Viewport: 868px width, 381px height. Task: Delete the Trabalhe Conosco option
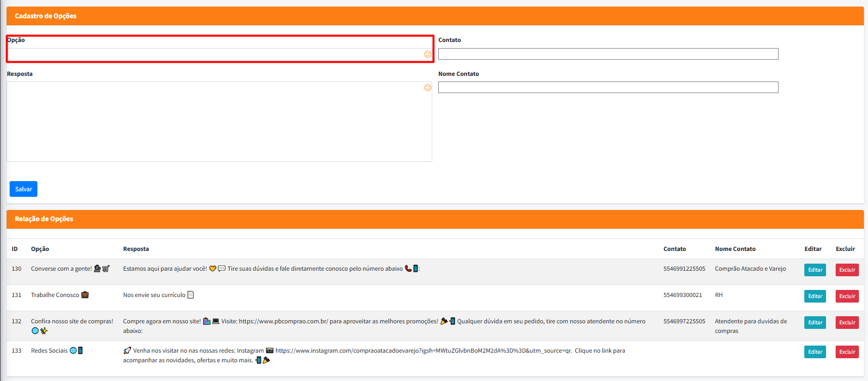pyautogui.click(x=847, y=297)
